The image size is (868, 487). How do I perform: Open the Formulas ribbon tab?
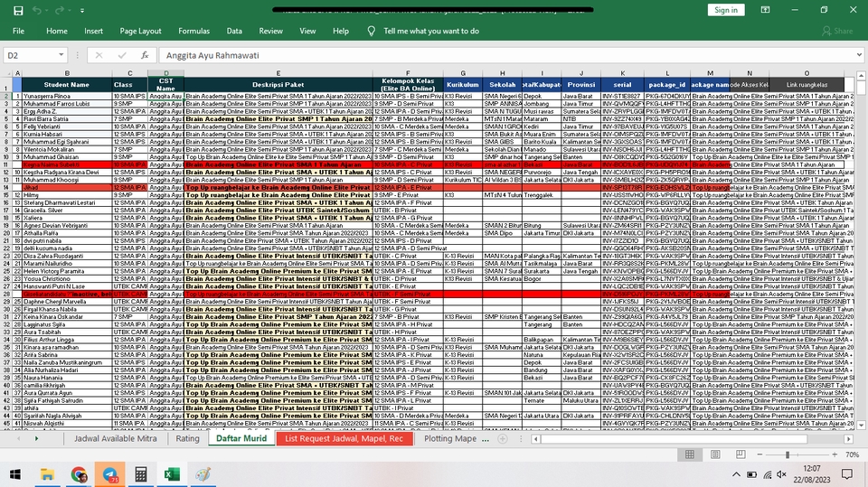click(x=193, y=31)
